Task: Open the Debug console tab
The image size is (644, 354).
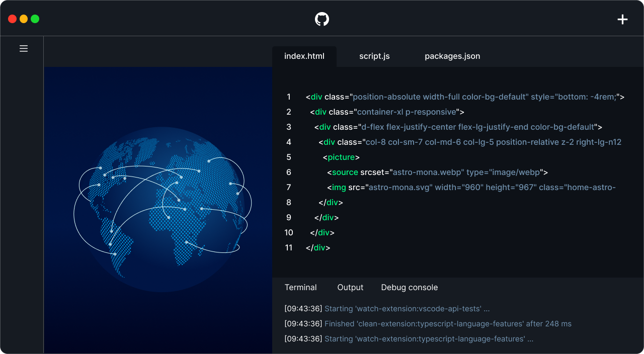Action: [x=409, y=288]
